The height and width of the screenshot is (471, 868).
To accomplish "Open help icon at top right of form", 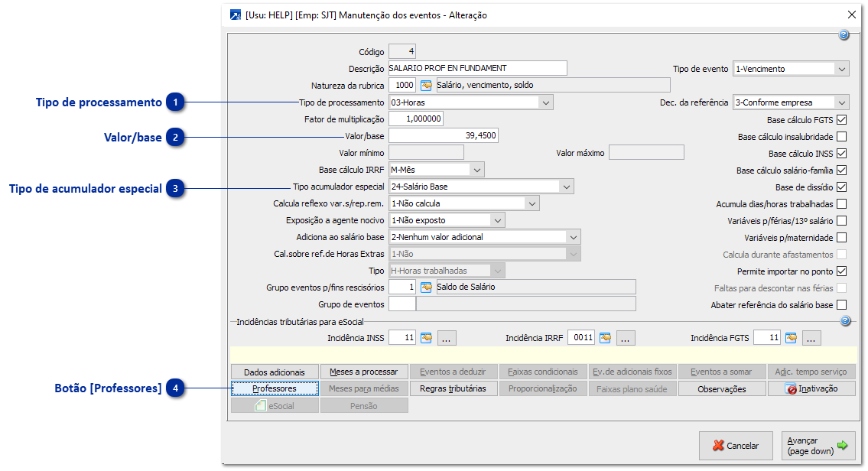I will coord(844,35).
